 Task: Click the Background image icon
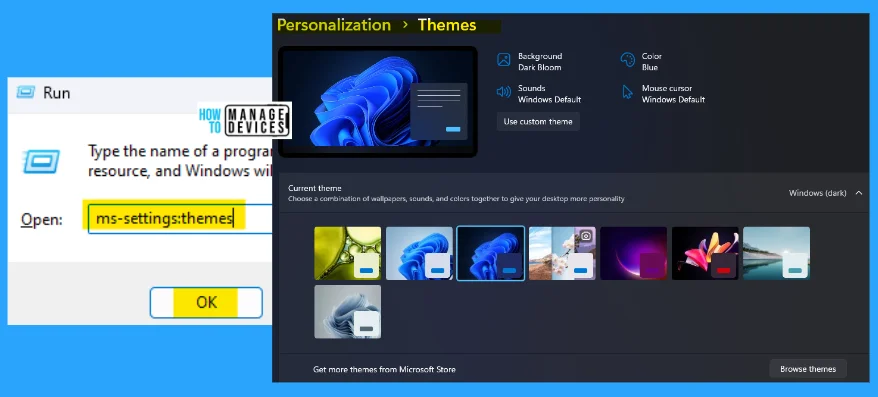click(x=504, y=60)
